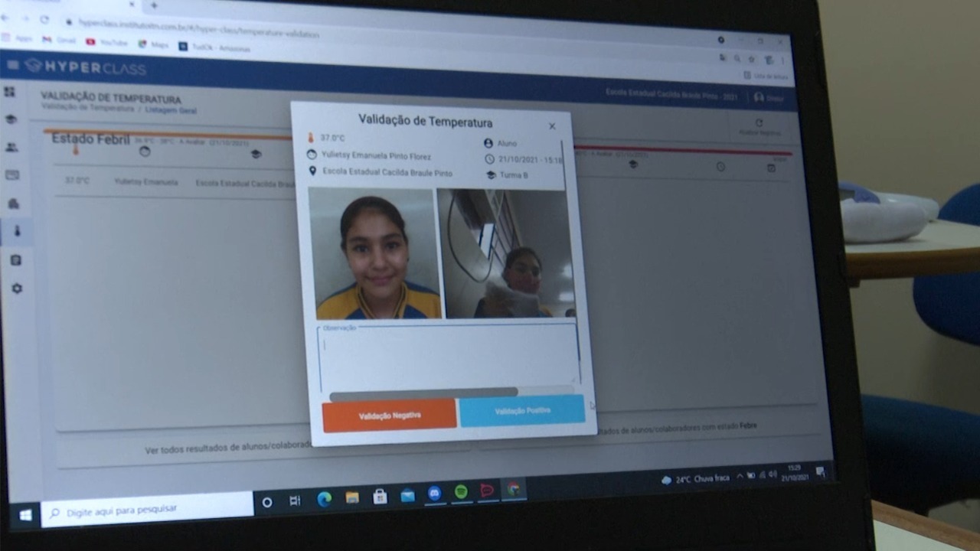980x551 pixels.
Task: Click the 37.0°C cell in Estado Febril list
Action: tap(77, 181)
